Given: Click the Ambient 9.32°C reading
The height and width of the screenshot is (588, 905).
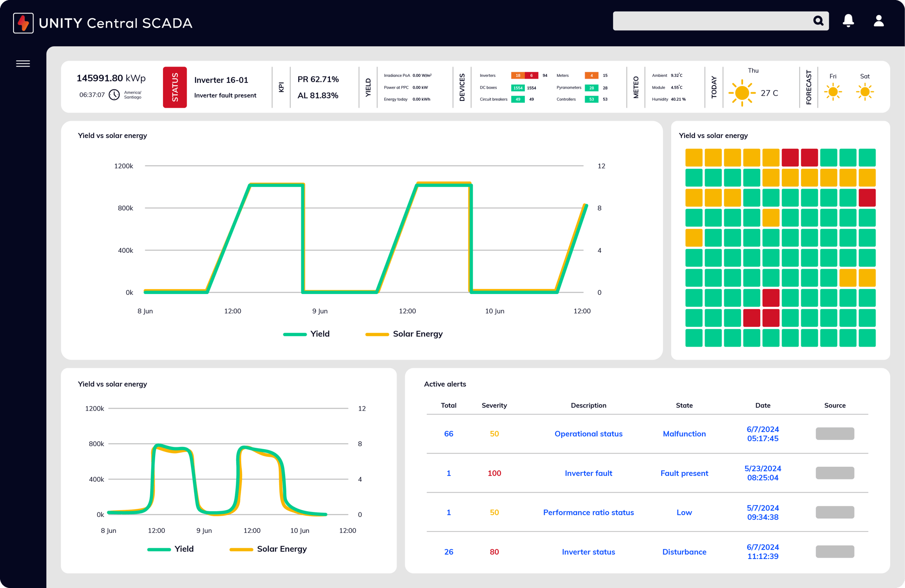Looking at the screenshot, I should coord(667,76).
